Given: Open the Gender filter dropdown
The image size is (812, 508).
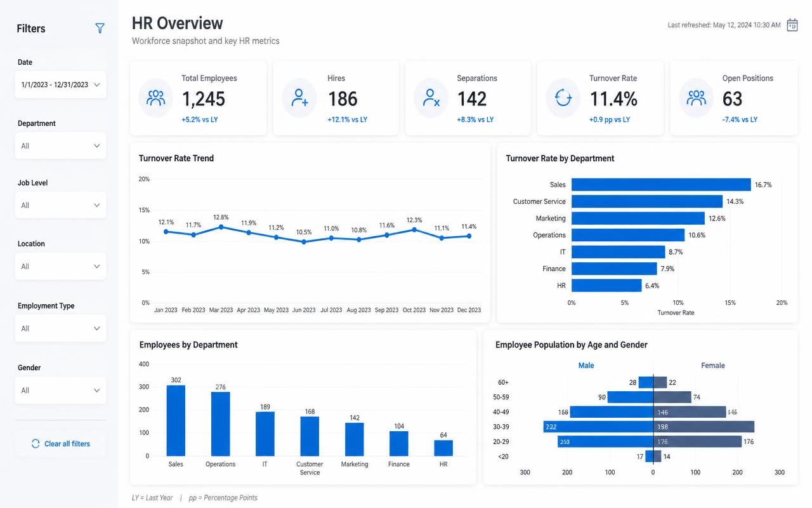Looking at the screenshot, I should tap(61, 390).
